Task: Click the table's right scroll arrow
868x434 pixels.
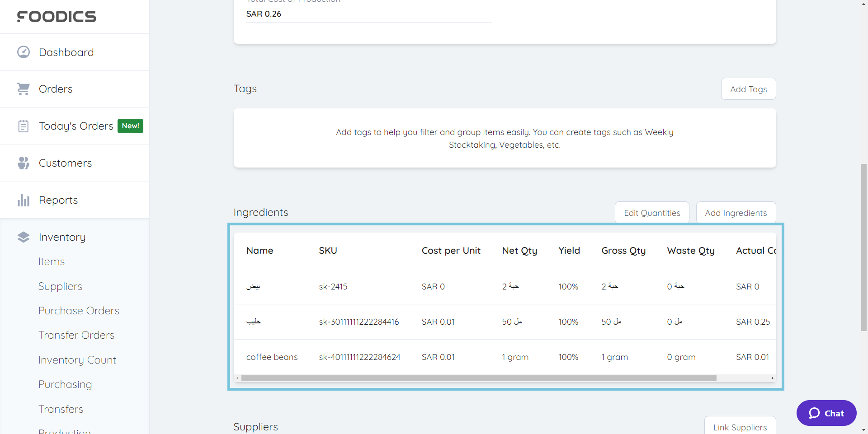Action: [x=772, y=378]
